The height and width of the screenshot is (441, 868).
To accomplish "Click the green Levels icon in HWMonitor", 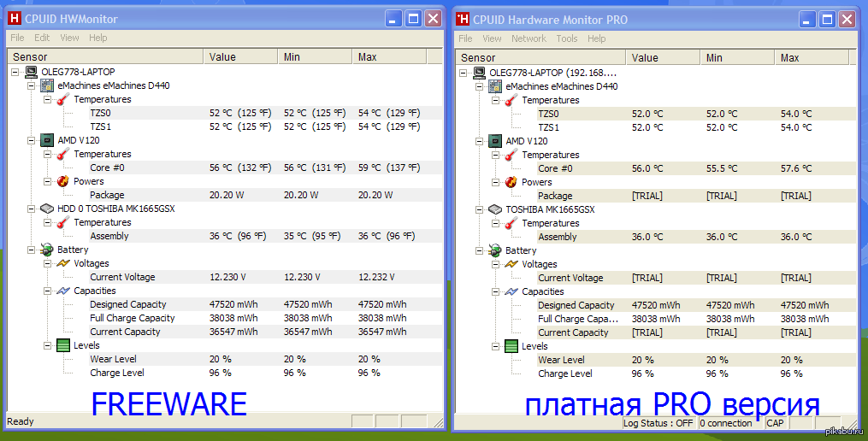I will (x=63, y=345).
